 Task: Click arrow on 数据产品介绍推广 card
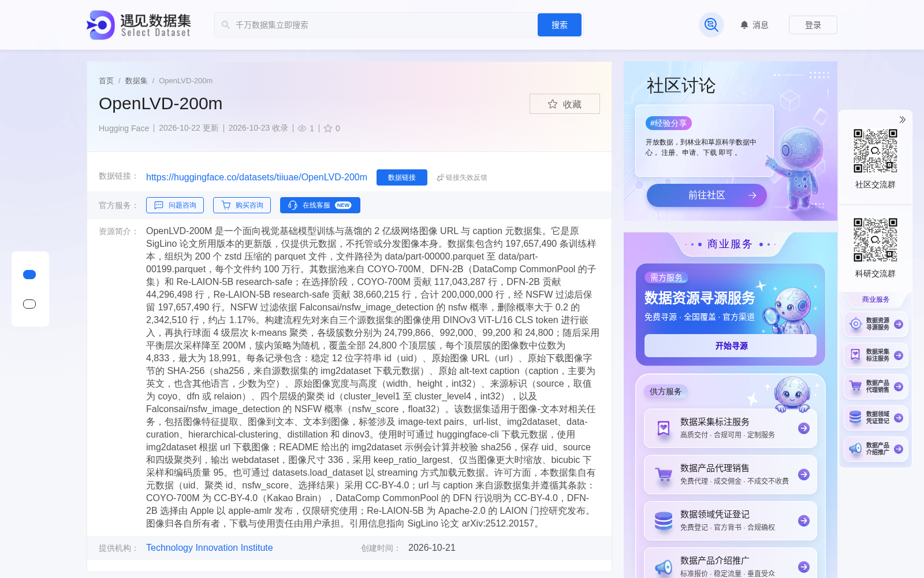pyautogui.click(x=804, y=567)
